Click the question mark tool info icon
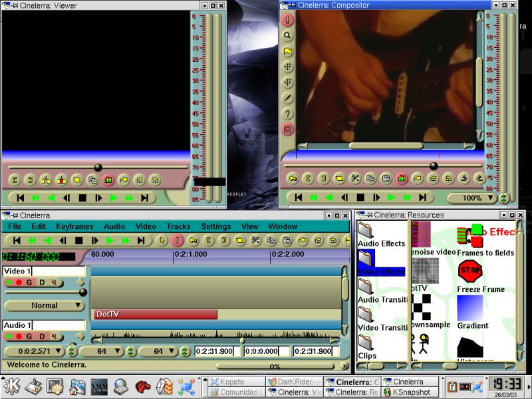The image size is (532, 399). click(x=287, y=114)
